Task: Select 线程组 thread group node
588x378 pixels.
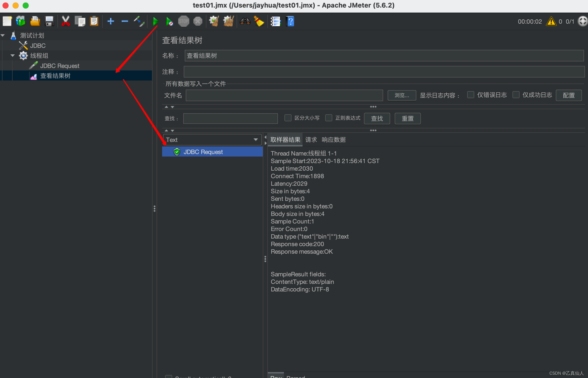Action: click(39, 56)
